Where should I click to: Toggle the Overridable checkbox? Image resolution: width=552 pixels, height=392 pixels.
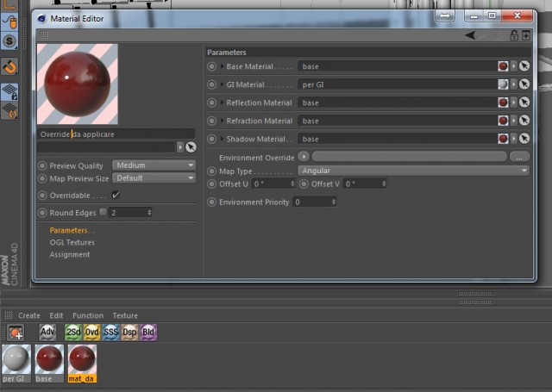(x=116, y=195)
